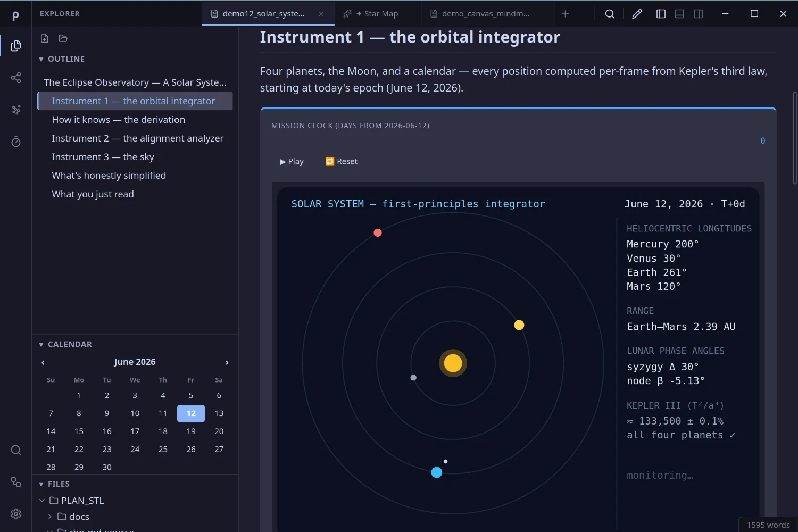Jump to What you just read
The width and height of the screenshot is (798, 532).
[135, 194]
